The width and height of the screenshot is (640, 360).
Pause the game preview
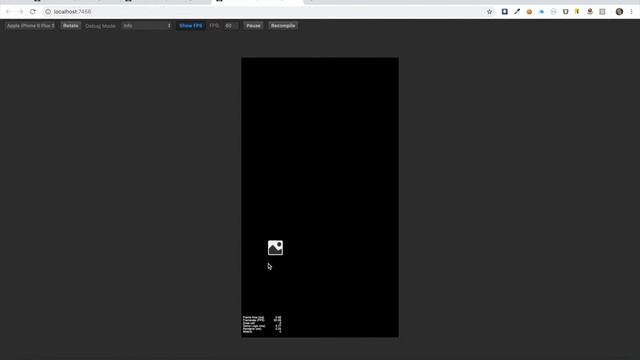tap(253, 26)
